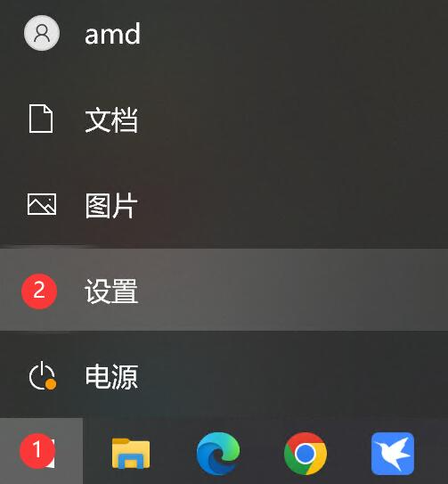Click the orange update dot on power icon
This screenshot has height=484, width=448.
[51, 384]
